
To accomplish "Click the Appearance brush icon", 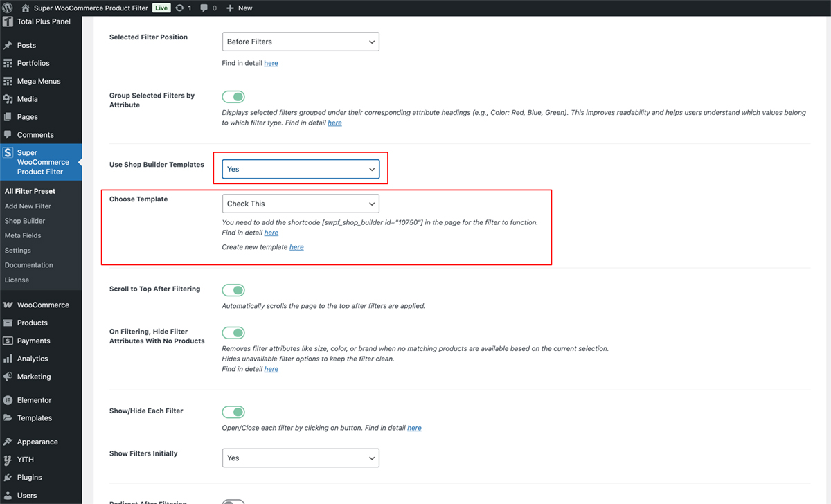I will [x=8, y=442].
